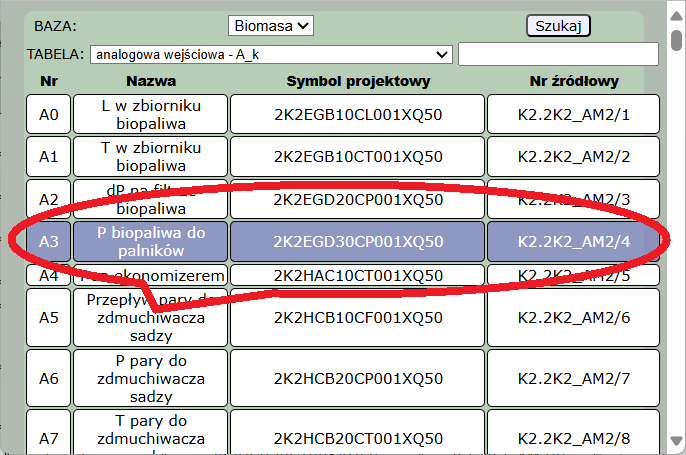Click source number K2.2K2_AM2/7 cell

(573, 379)
